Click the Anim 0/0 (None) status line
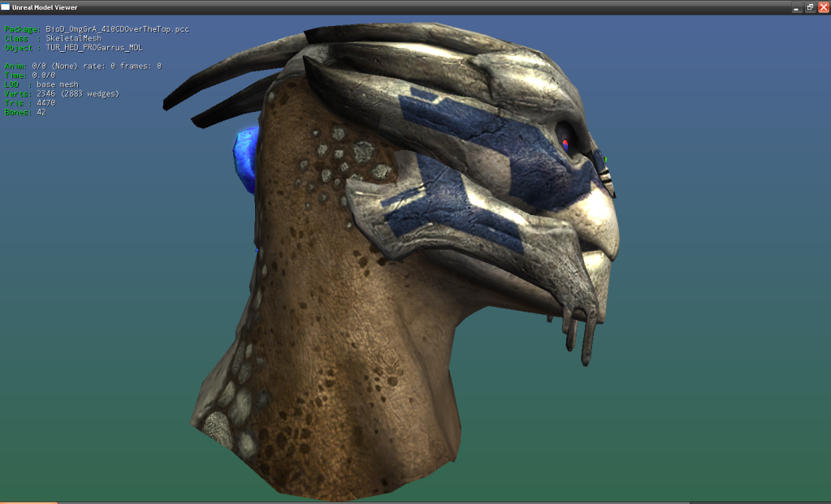Screen dimensions: 831x504 point(83,66)
